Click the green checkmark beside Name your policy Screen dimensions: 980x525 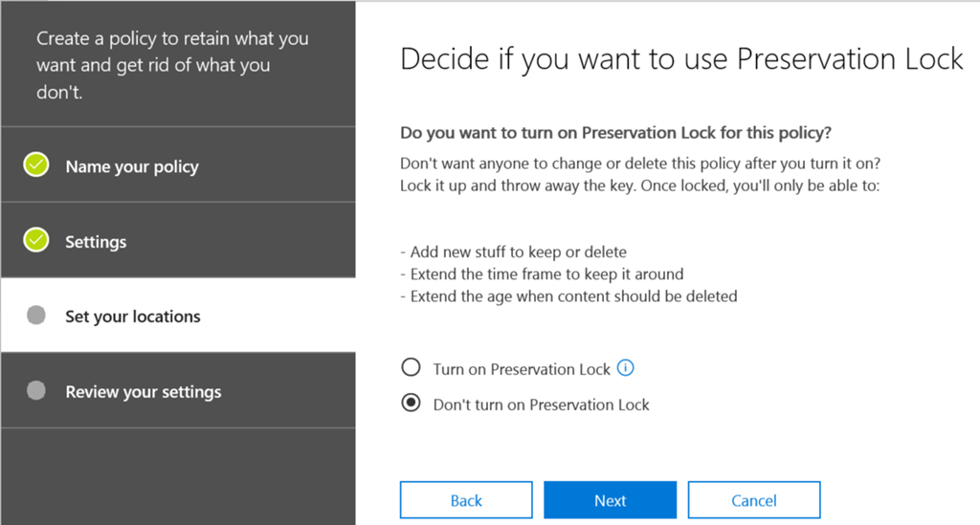click(36, 165)
